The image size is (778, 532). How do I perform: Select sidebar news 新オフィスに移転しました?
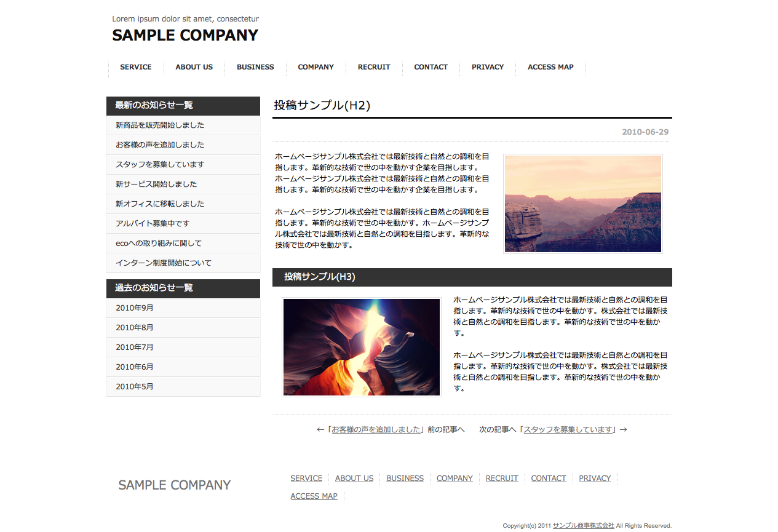point(160,204)
